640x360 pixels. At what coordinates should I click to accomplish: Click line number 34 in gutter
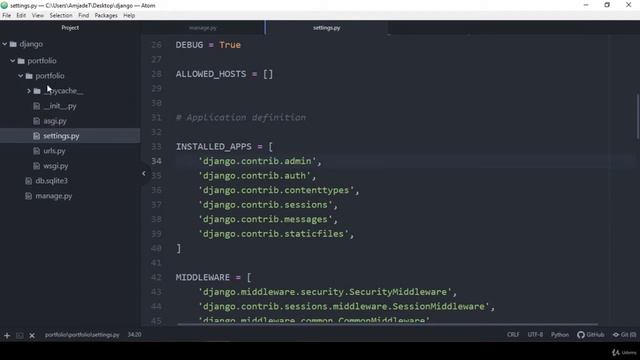(156, 161)
